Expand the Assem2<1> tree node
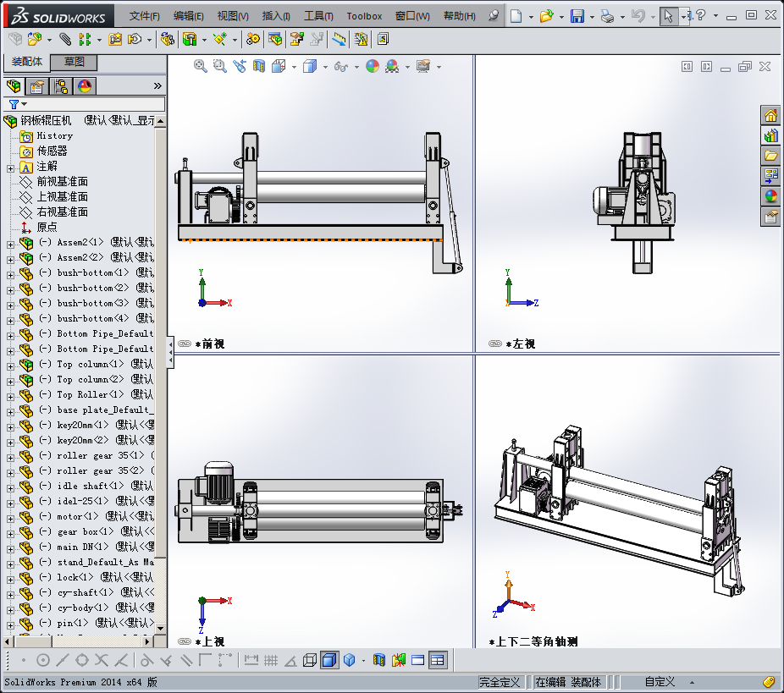Image resolution: width=784 pixels, height=693 pixels. [10, 245]
